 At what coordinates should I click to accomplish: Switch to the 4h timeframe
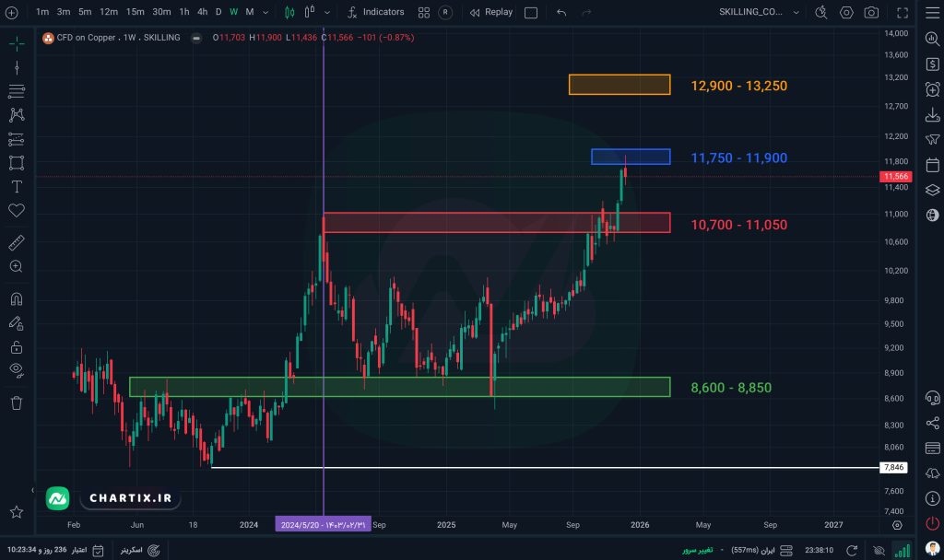click(x=202, y=12)
